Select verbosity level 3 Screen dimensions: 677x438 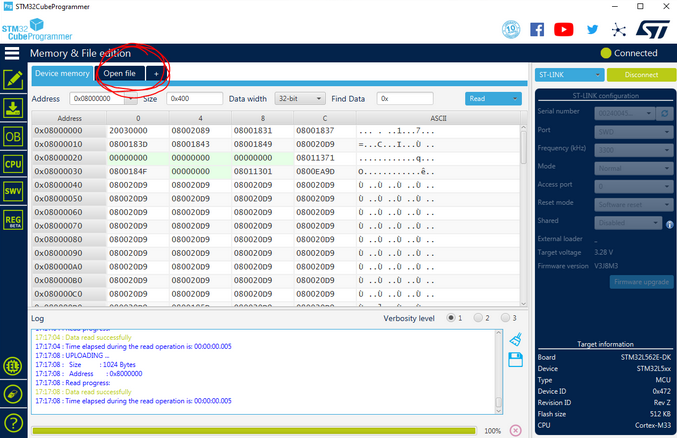tap(505, 318)
